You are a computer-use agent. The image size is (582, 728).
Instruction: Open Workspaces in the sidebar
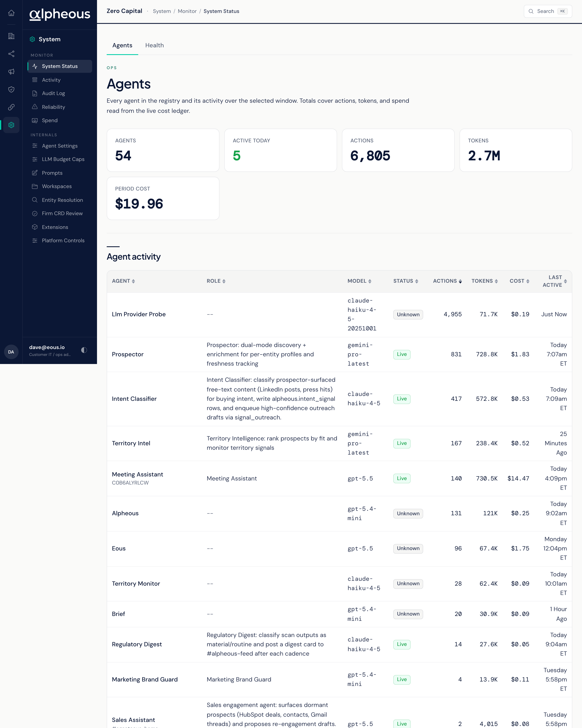60,186
